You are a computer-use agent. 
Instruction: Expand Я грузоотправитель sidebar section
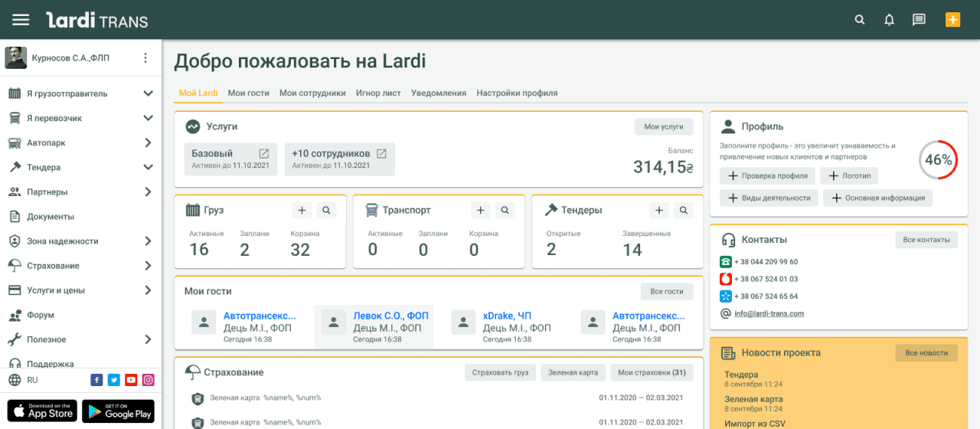pyautogui.click(x=148, y=93)
